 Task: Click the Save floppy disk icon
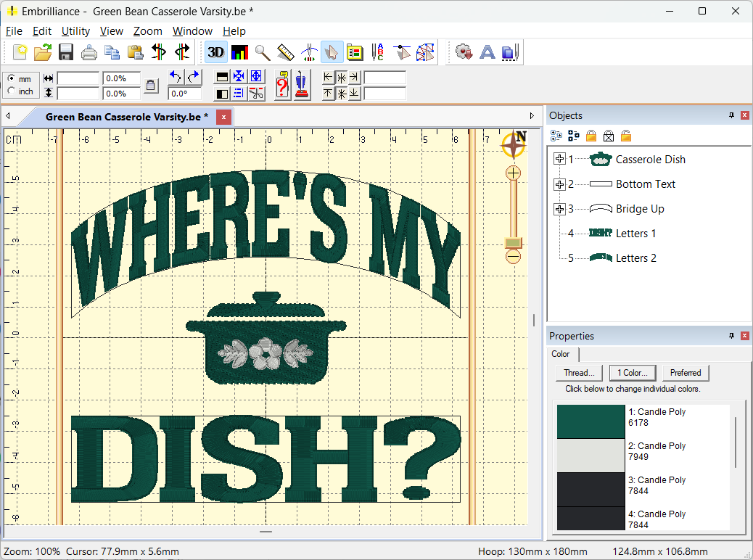click(x=66, y=52)
